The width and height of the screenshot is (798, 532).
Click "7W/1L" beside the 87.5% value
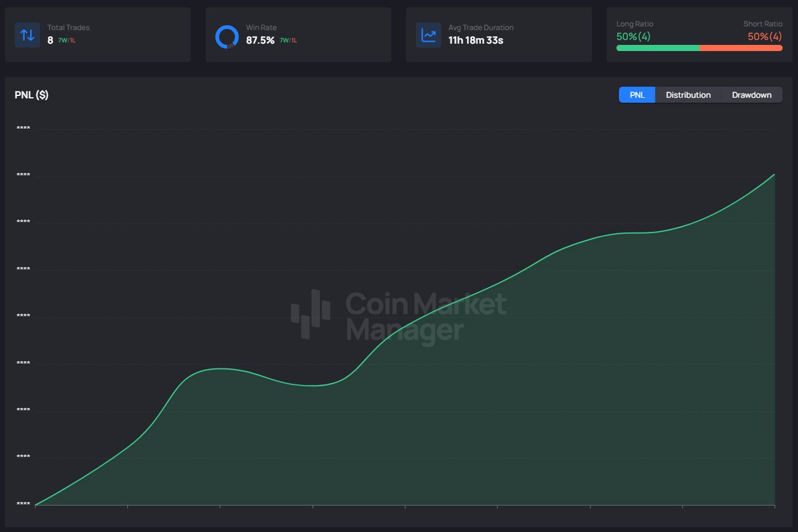pyautogui.click(x=288, y=41)
